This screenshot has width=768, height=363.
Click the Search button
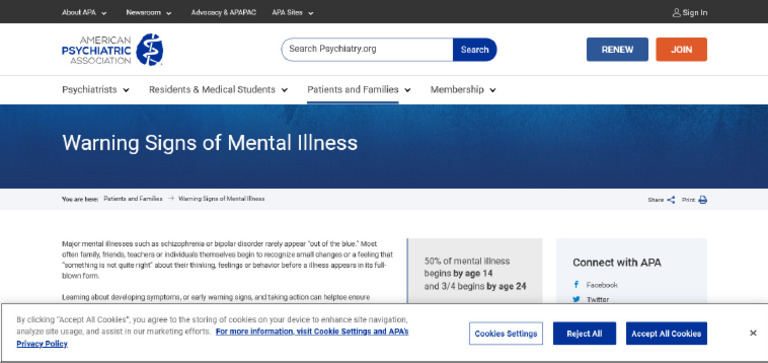pos(475,49)
